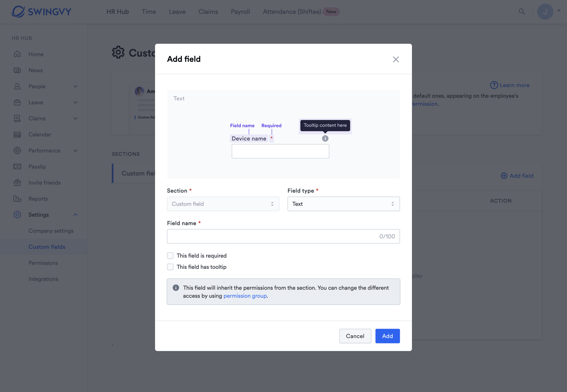Open Attendance (Shiftee) from top navigation
Screen dimensions: 567x392
click(293, 12)
